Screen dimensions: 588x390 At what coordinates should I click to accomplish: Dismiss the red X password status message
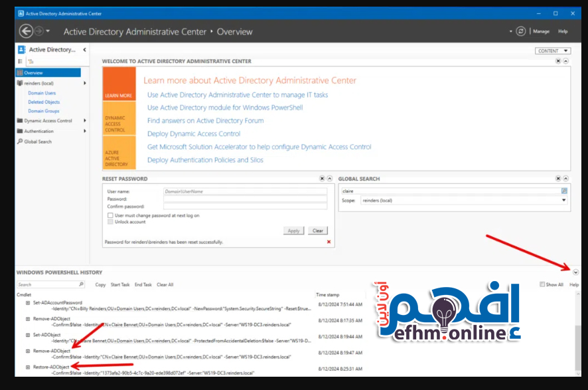point(329,242)
